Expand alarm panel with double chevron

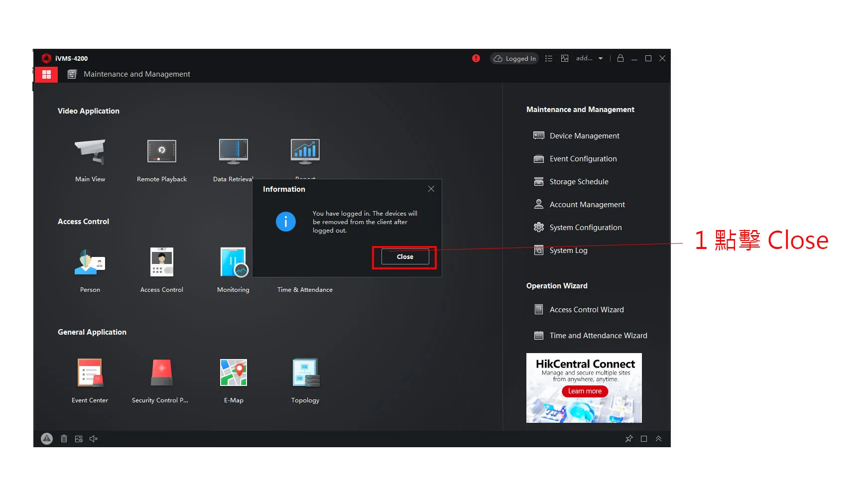click(658, 439)
